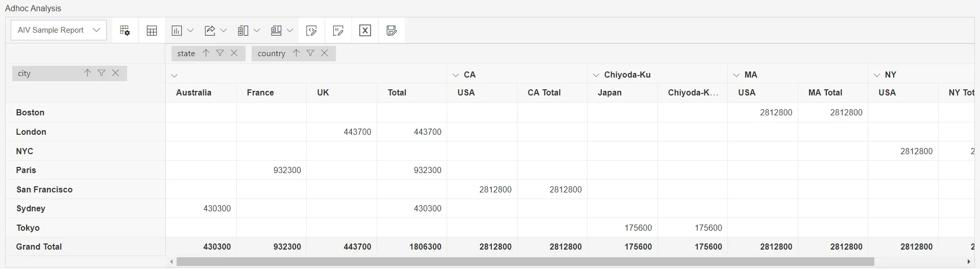This screenshot has height=269, width=980.
Task: Collapse the NY column group
Action: [876, 75]
